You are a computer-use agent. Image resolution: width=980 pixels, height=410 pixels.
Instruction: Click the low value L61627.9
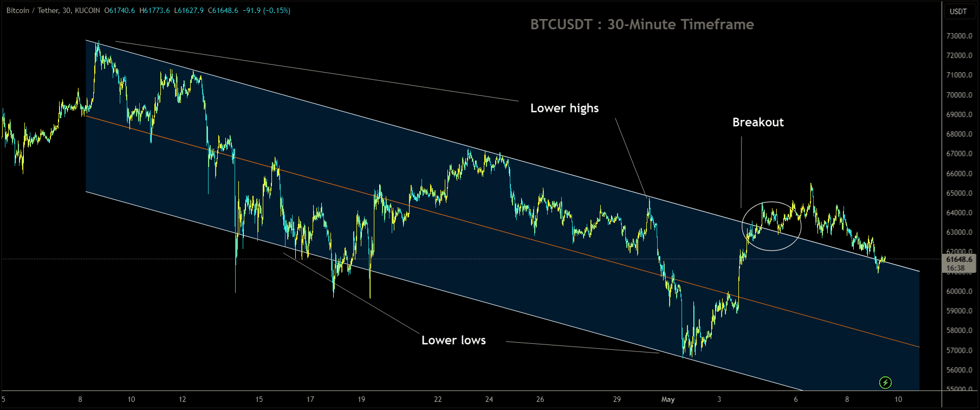coord(189,10)
